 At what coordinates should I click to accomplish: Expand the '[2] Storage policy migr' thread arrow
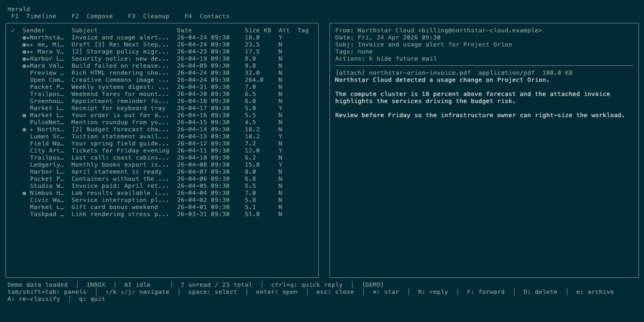point(32,52)
